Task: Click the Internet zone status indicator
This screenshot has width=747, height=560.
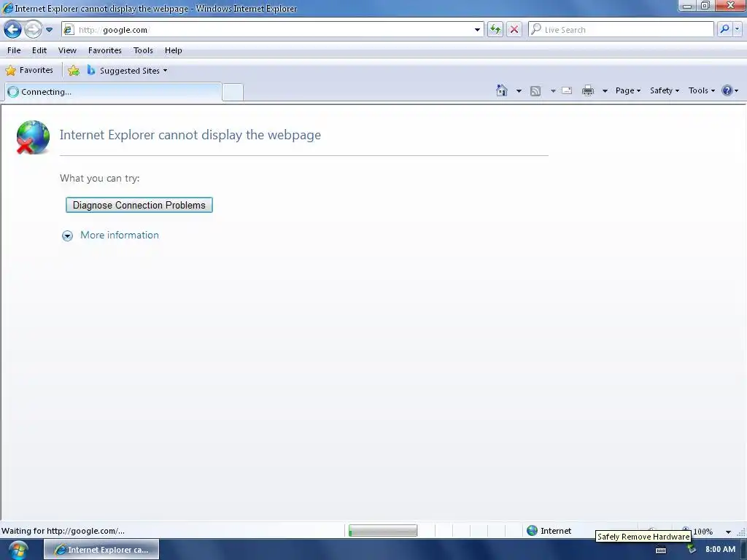Action: [549, 531]
